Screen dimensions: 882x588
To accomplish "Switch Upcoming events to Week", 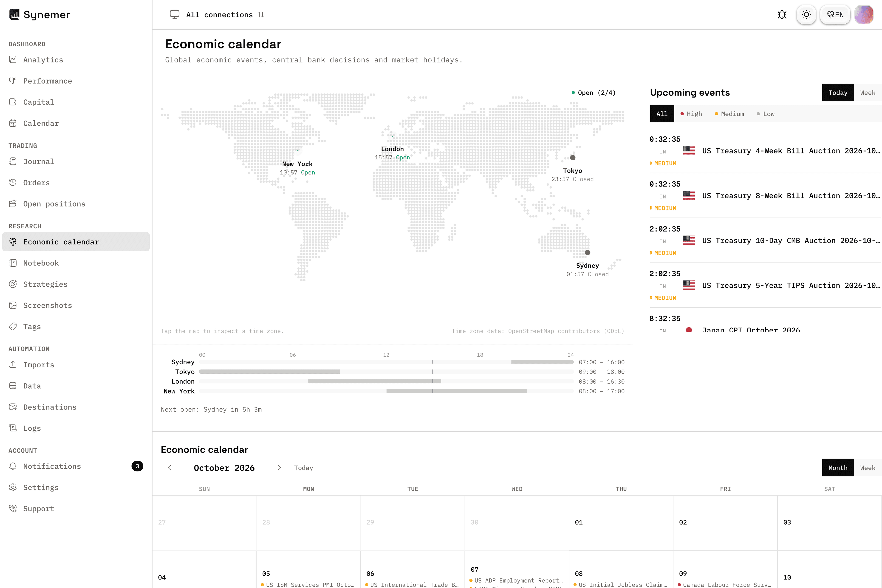I will (868, 93).
